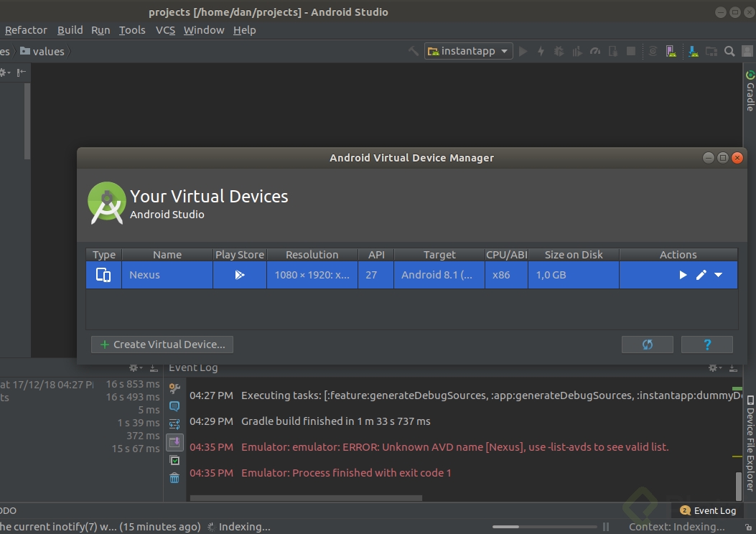Click Create Virtual Device button

pos(162,345)
